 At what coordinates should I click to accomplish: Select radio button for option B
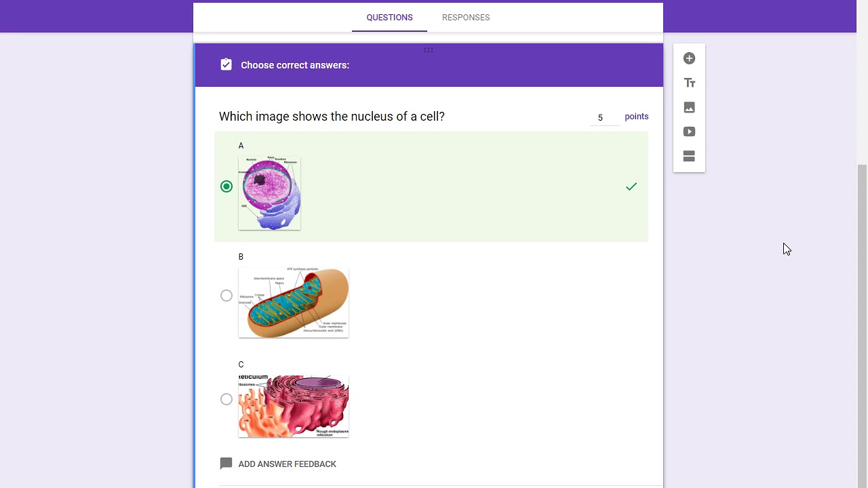pyautogui.click(x=226, y=296)
